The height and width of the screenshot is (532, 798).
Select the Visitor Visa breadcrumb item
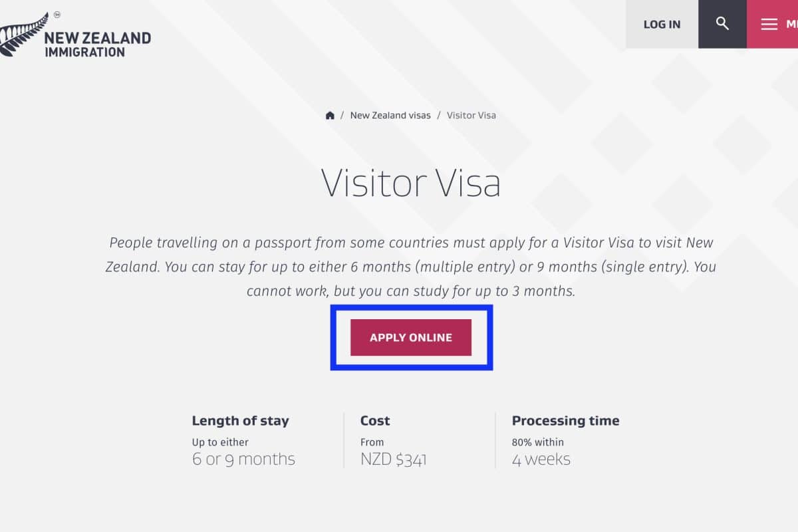[x=471, y=115]
